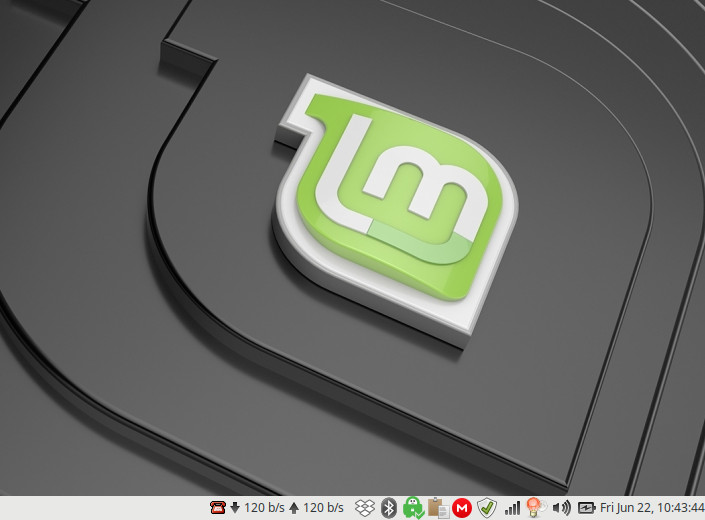Open the Update Manager shield icon
The image size is (705, 520).
point(486,508)
